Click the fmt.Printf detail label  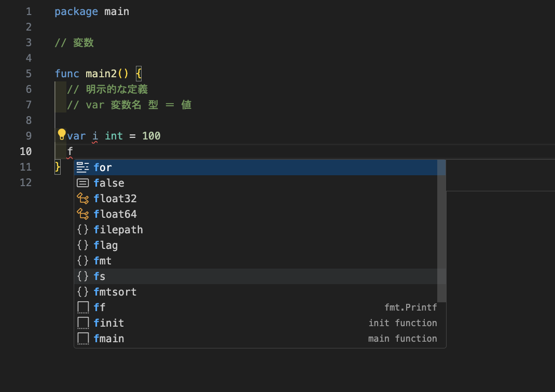(411, 307)
